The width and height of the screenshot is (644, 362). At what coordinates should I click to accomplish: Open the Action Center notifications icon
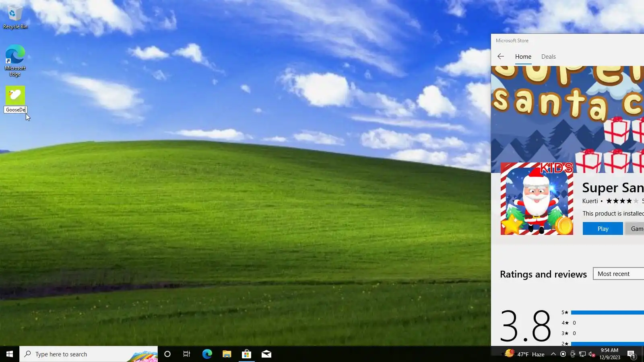click(x=631, y=354)
